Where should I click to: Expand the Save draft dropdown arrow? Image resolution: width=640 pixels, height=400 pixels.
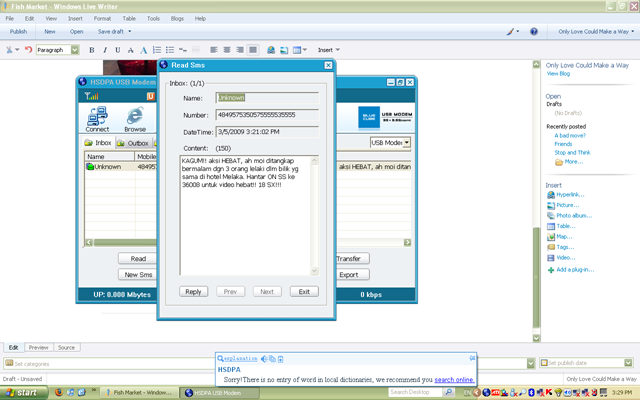[x=130, y=31]
